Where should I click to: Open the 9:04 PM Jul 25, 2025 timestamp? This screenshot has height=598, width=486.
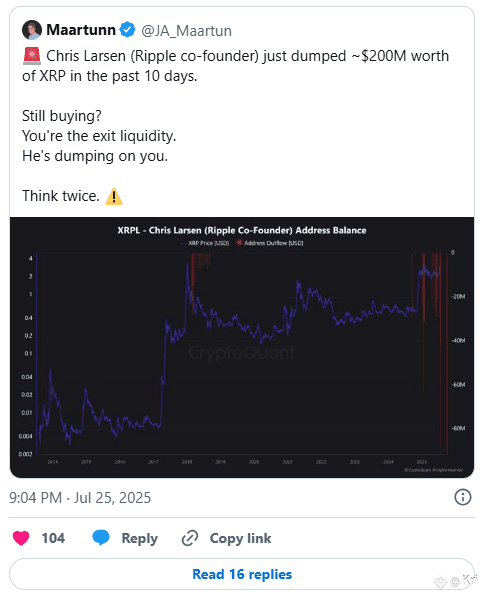[x=80, y=498]
